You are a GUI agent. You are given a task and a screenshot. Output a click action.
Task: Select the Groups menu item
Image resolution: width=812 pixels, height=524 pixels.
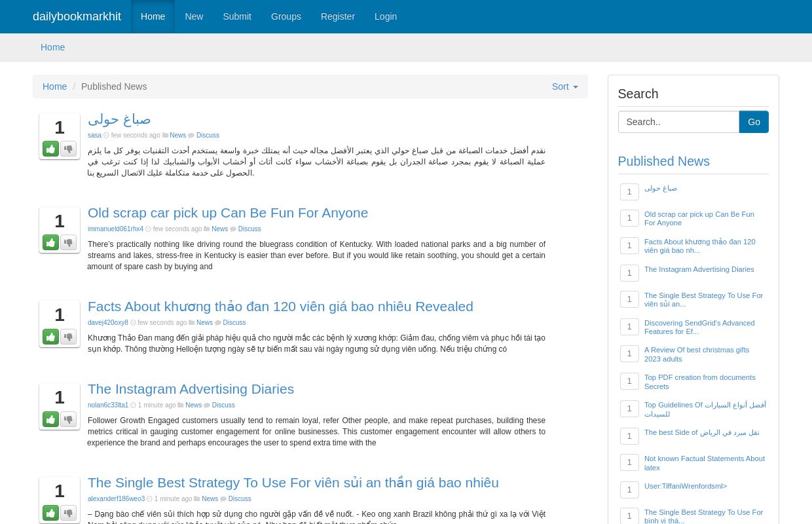coord(286,16)
